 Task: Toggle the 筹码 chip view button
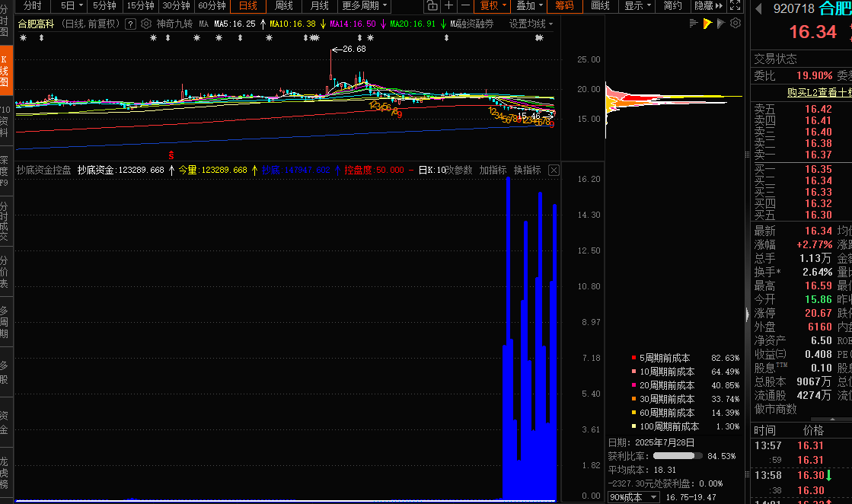564,6
